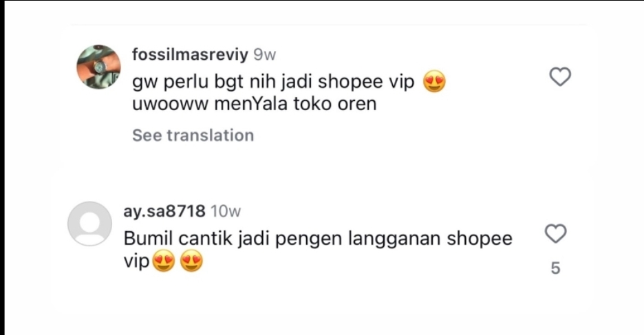Click the line 'uwooww menYala toko oren'
Viewport: 644px width, 335px height.
pos(255,104)
